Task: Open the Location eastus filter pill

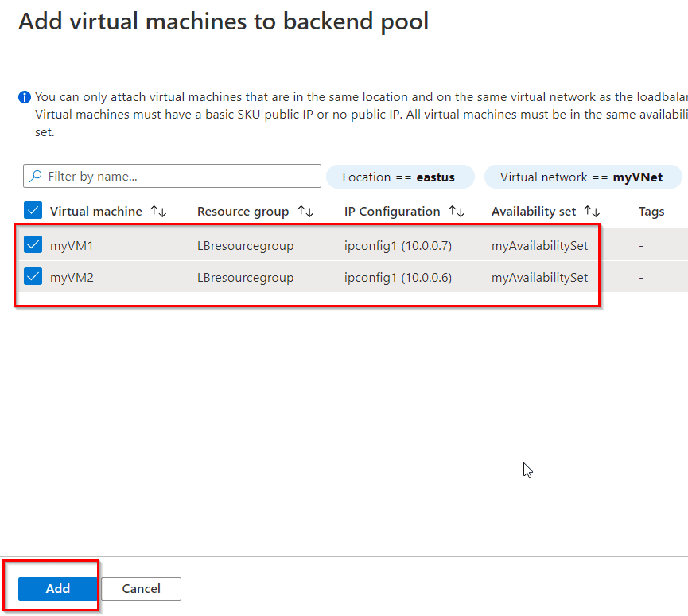Action: pyautogui.click(x=400, y=176)
